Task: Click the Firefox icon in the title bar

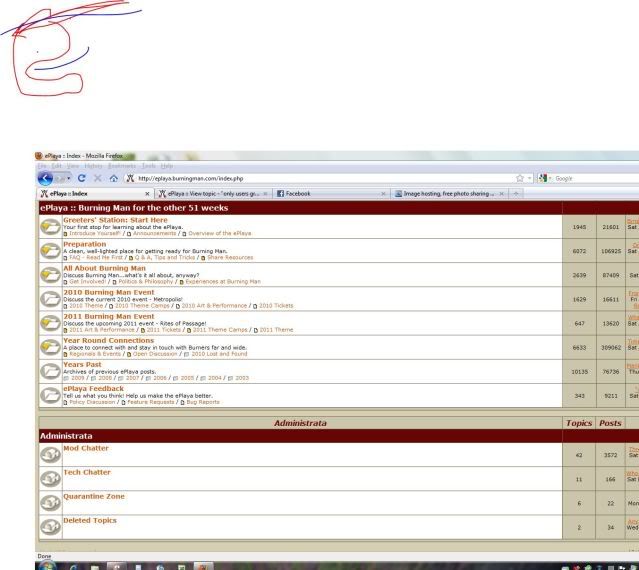Action: (39, 156)
